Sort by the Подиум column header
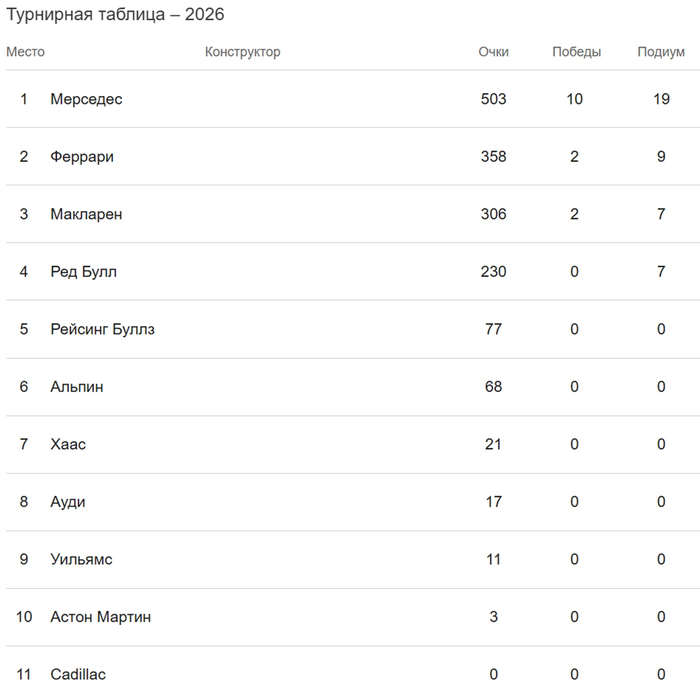Screen dimensions: 700x699 (x=661, y=52)
